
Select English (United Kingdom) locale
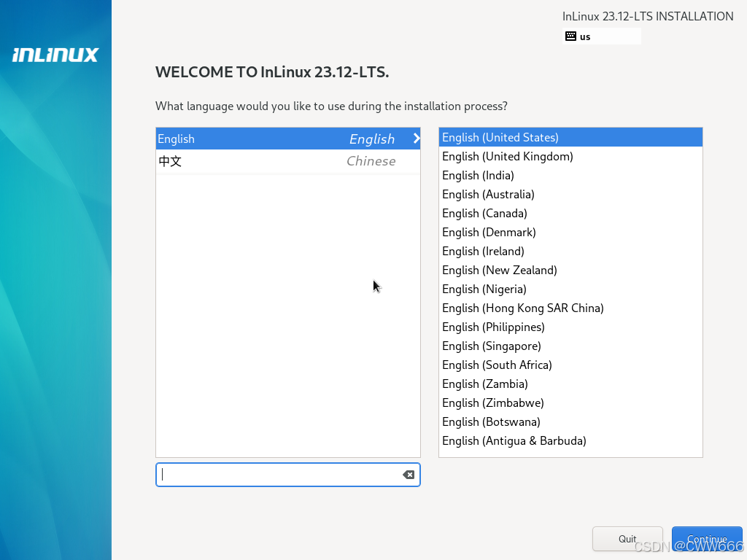click(x=507, y=156)
